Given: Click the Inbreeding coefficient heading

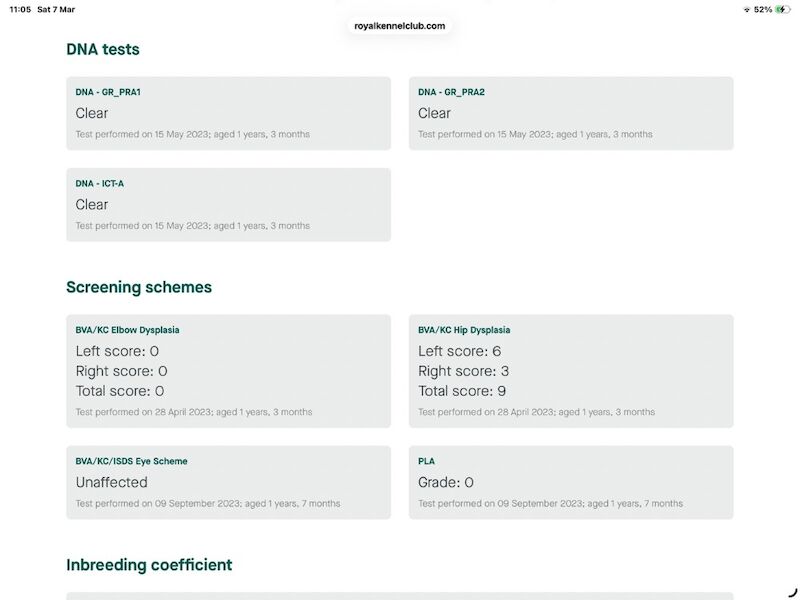Looking at the screenshot, I should [x=149, y=565].
